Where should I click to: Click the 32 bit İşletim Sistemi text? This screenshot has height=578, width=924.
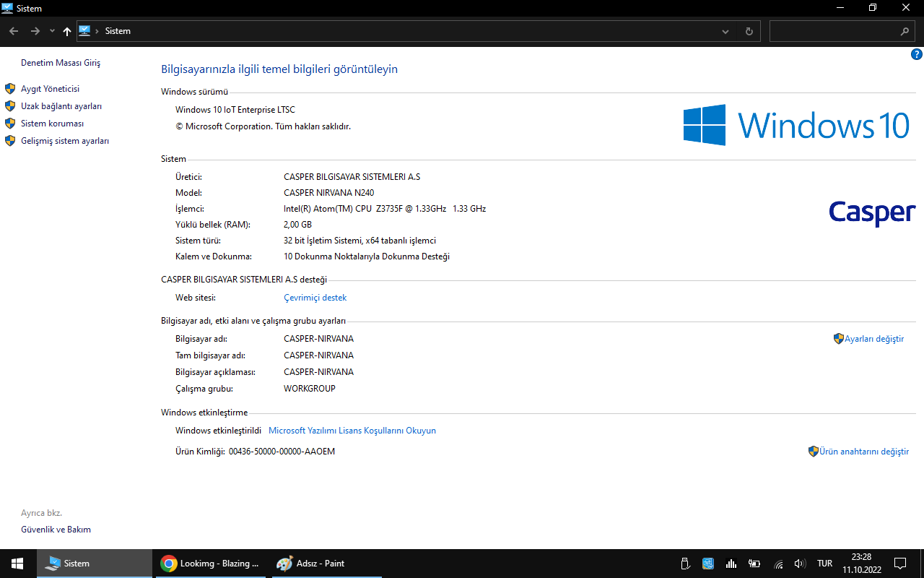point(359,241)
